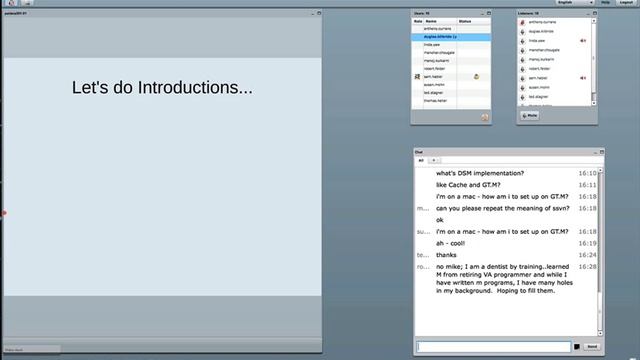Click the presenter role icon beside sam.habiel

[417, 77]
